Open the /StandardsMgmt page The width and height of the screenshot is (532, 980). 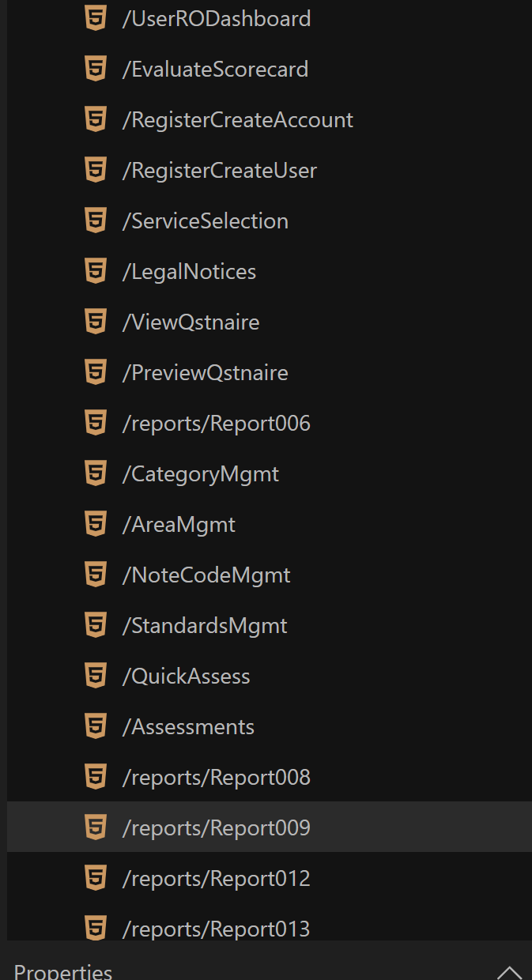[x=205, y=626]
